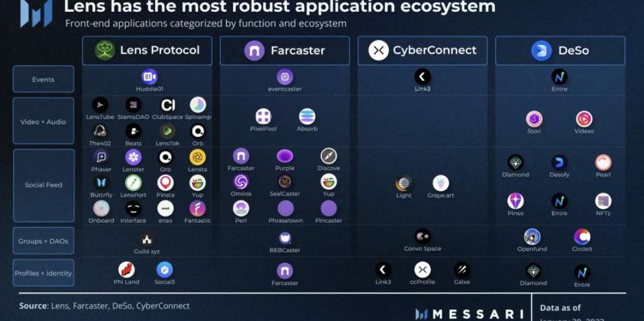The height and width of the screenshot is (321, 644).
Task: Click the DeSo column header
Action: pyautogui.click(x=561, y=50)
